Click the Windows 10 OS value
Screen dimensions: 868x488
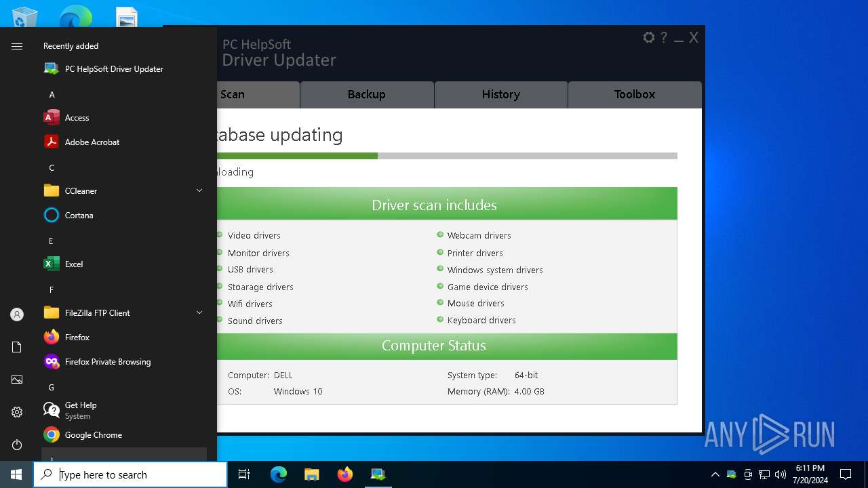tap(298, 392)
